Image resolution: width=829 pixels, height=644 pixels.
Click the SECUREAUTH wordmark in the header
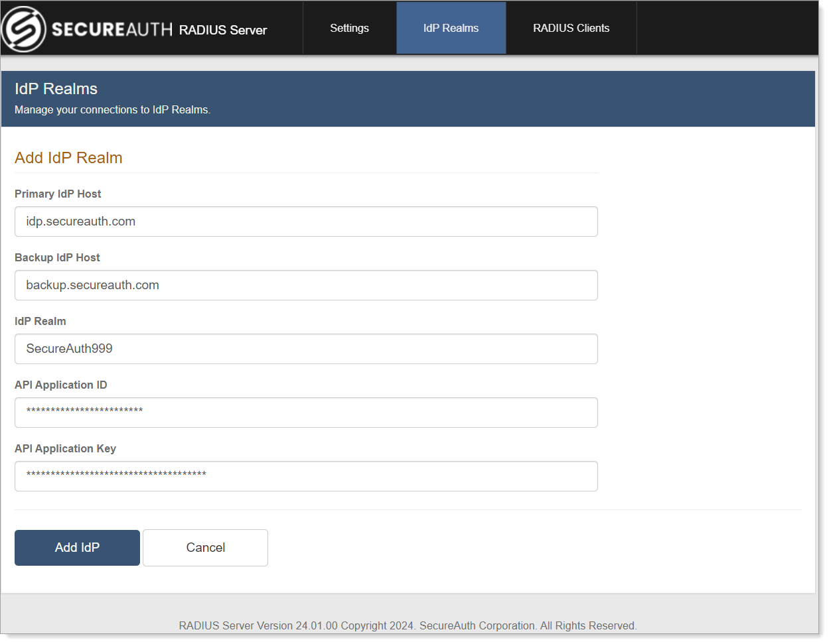click(112, 30)
